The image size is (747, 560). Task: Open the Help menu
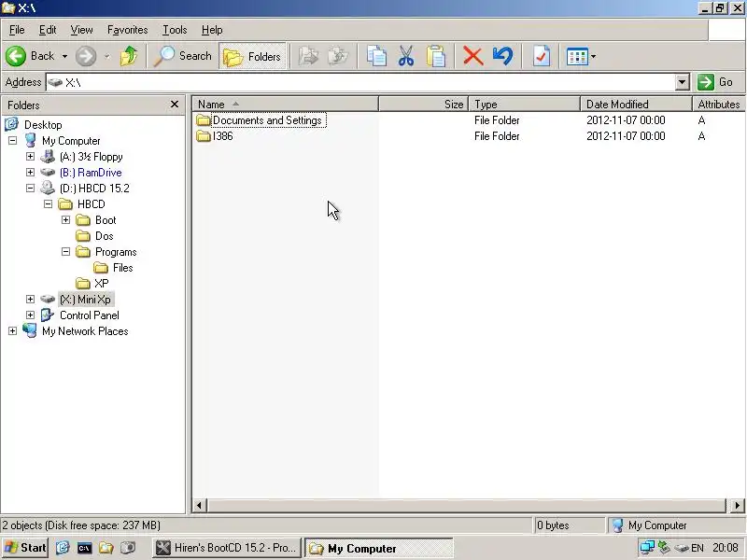(212, 30)
